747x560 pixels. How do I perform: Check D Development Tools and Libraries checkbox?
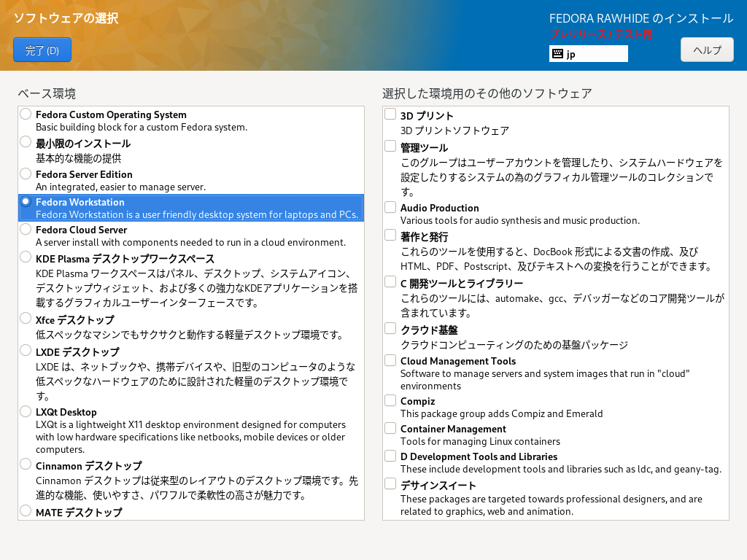coord(390,456)
